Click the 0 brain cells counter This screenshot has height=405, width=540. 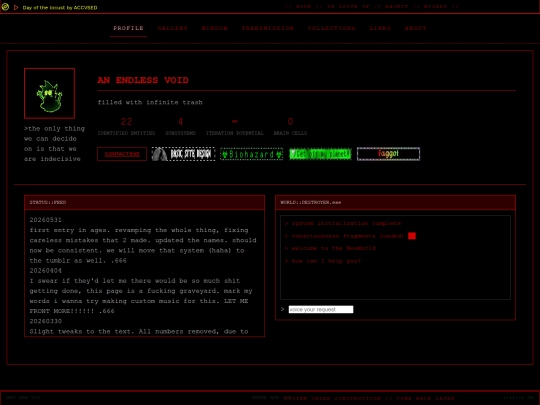pos(290,126)
